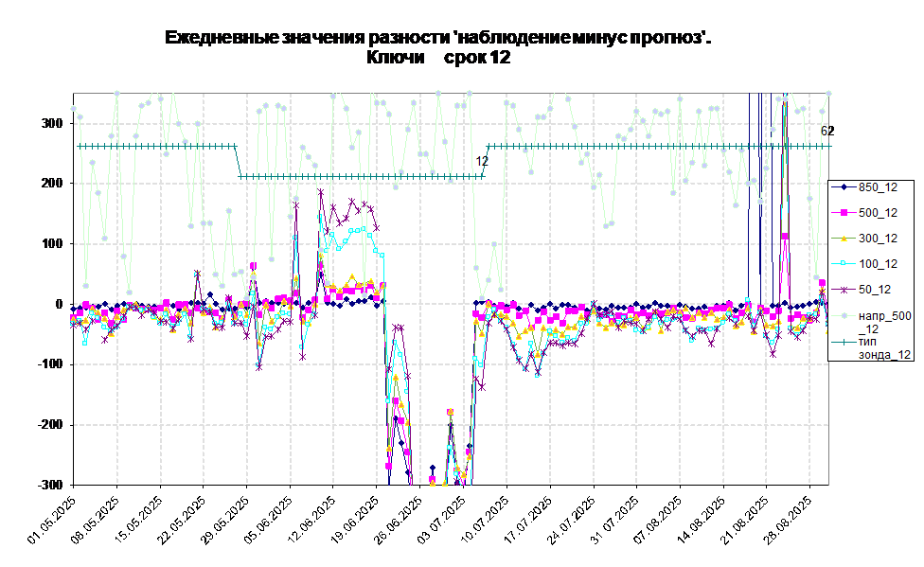Image resolution: width=924 pixels, height=567 pixels.
Task: Click the yellow triangle marker for 300_12
Action: [x=844, y=239]
